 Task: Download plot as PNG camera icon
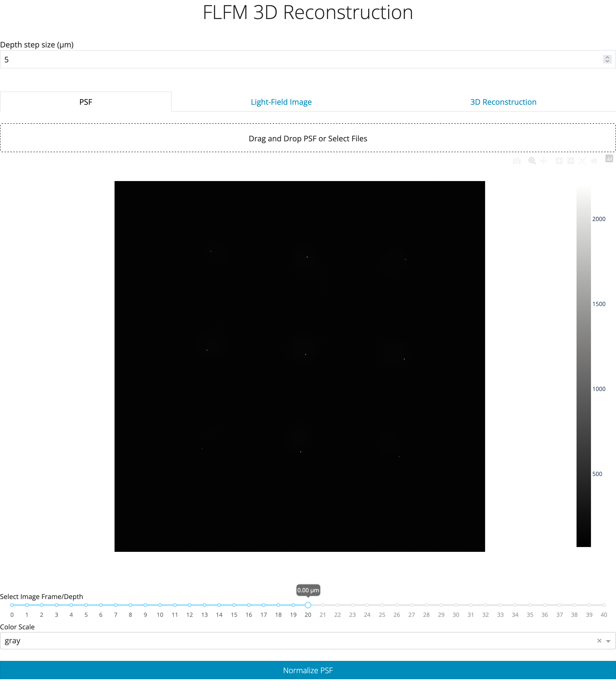coord(516,161)
